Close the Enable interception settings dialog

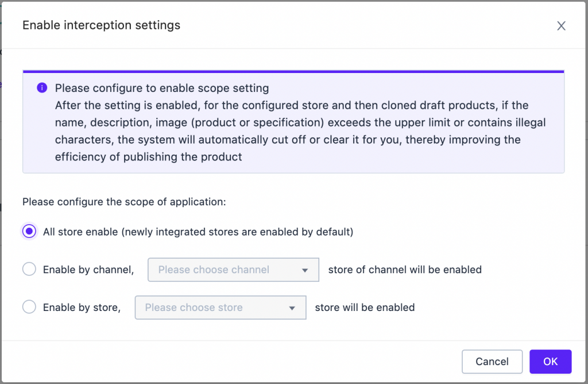(561, 25)
